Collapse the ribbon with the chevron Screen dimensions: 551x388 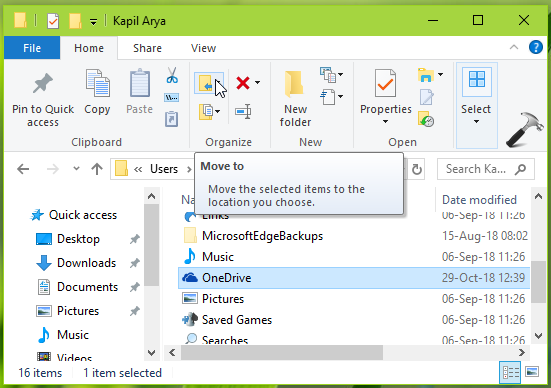tap(514, 47)
